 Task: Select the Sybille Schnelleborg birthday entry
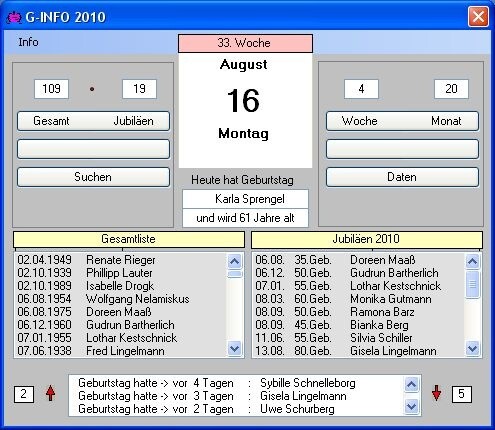[236, 383]
